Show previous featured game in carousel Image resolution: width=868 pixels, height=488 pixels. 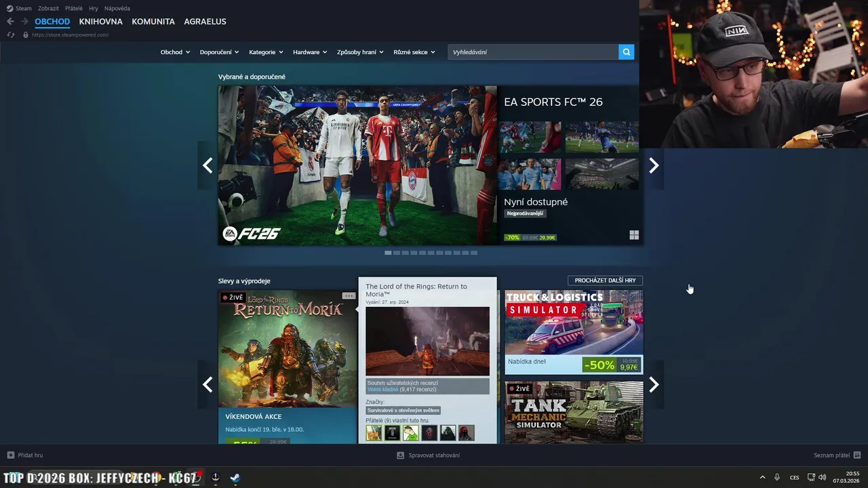coord(208,165)
